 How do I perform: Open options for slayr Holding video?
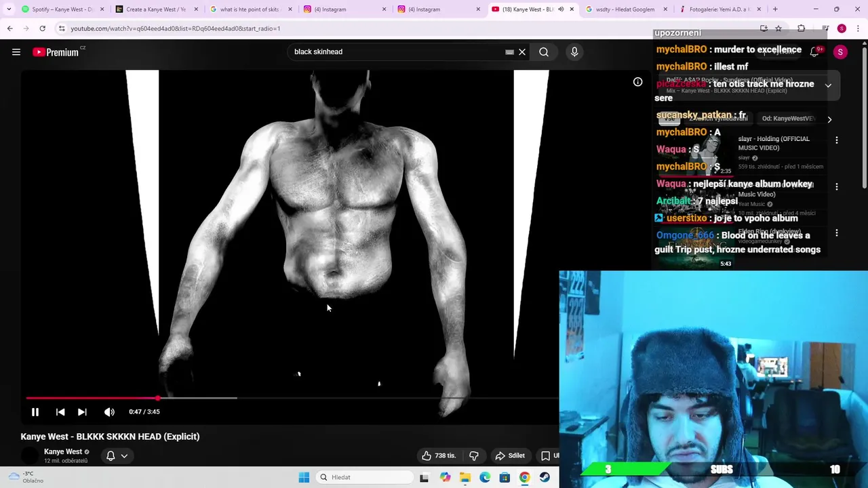tap(837, 140)
